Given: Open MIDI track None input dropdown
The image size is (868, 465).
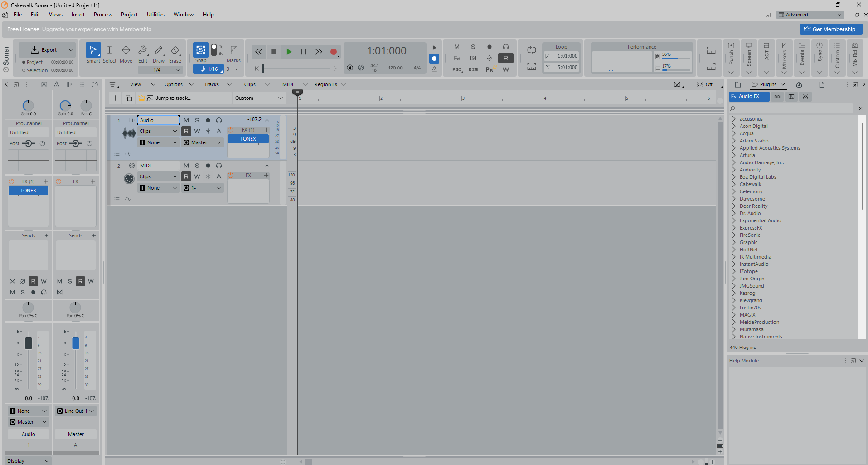Looking at the screenshot, I should tap(159, 188).
